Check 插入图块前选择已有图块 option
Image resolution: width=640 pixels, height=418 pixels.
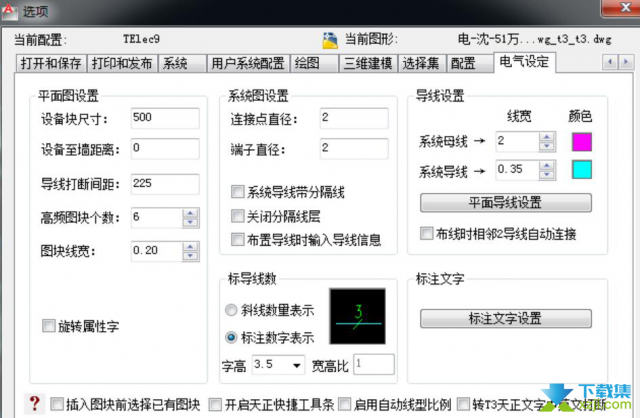(57, 404)
